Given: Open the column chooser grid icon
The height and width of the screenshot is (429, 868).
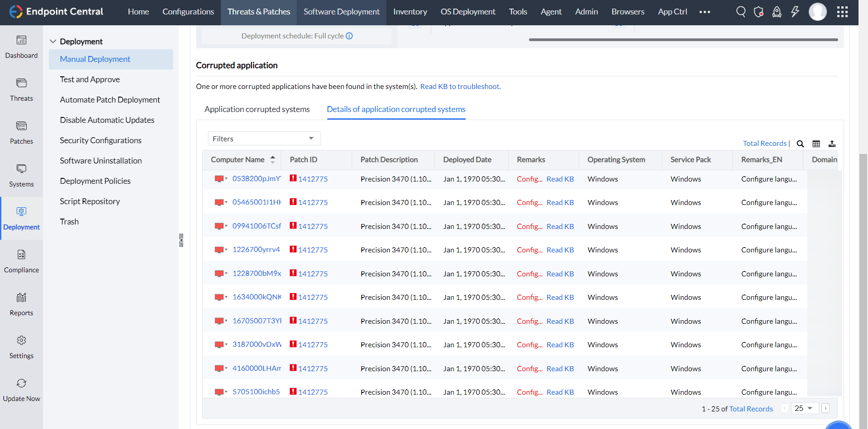Looking at the screenshot, I should (x=816, y=144).
